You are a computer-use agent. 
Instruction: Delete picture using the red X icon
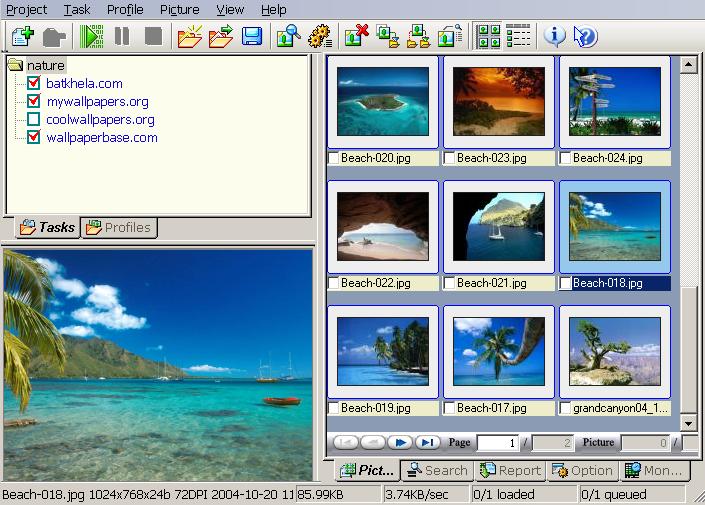click(x=356, y=37)
